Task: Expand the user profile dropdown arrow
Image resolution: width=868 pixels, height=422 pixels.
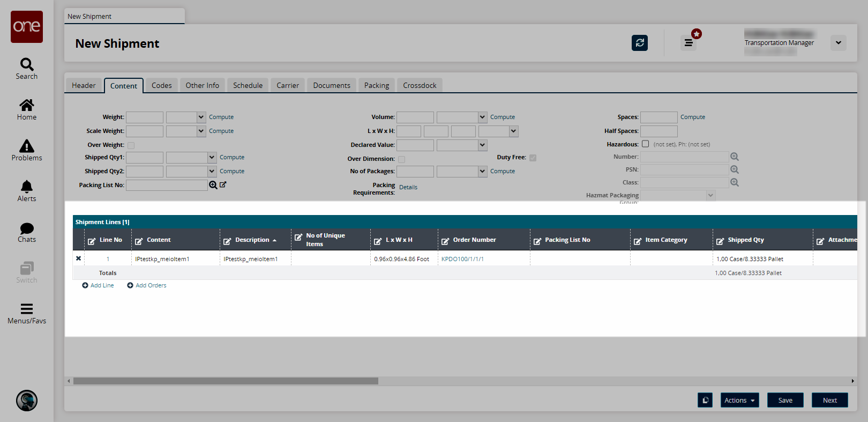Action: pos(838,43)
